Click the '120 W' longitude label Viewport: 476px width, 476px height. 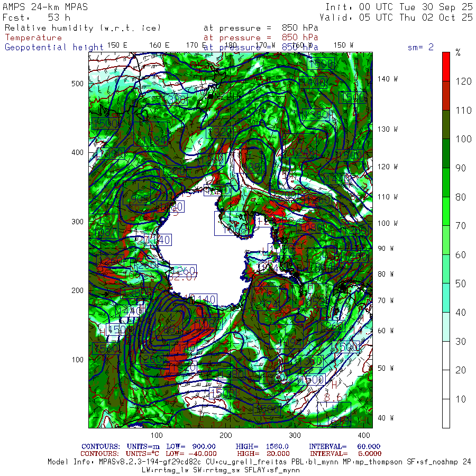click(387, 167)
